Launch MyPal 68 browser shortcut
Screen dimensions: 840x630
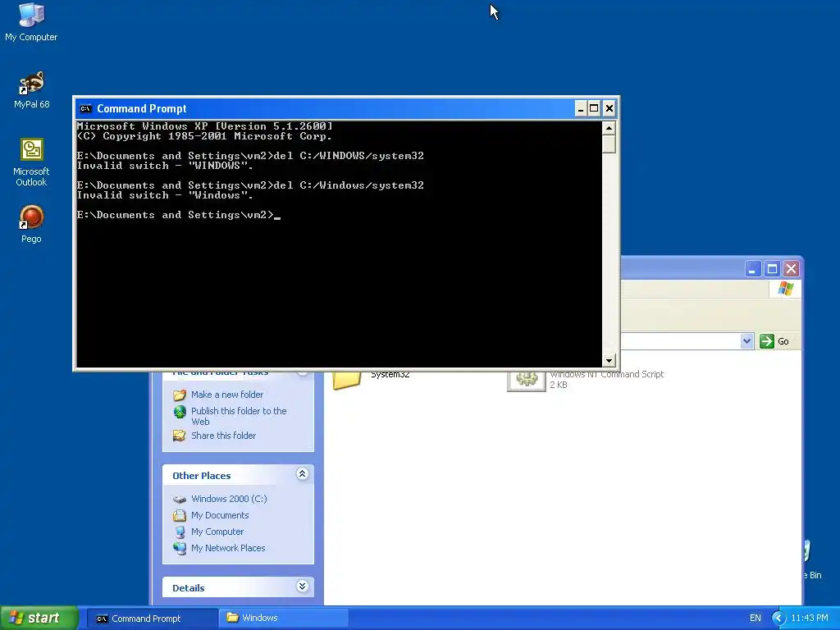click(x=31, y=89)
